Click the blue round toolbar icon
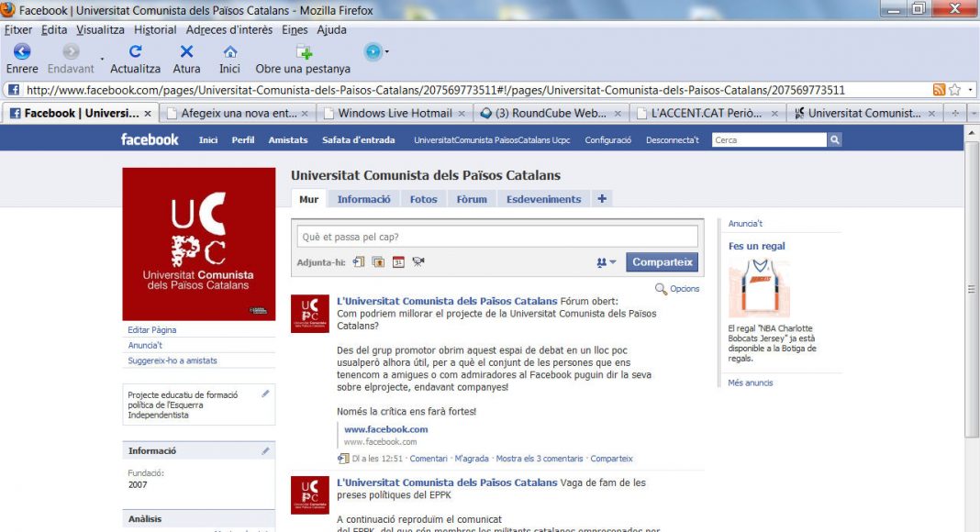 pyautogui.click(x=373, y=52)
